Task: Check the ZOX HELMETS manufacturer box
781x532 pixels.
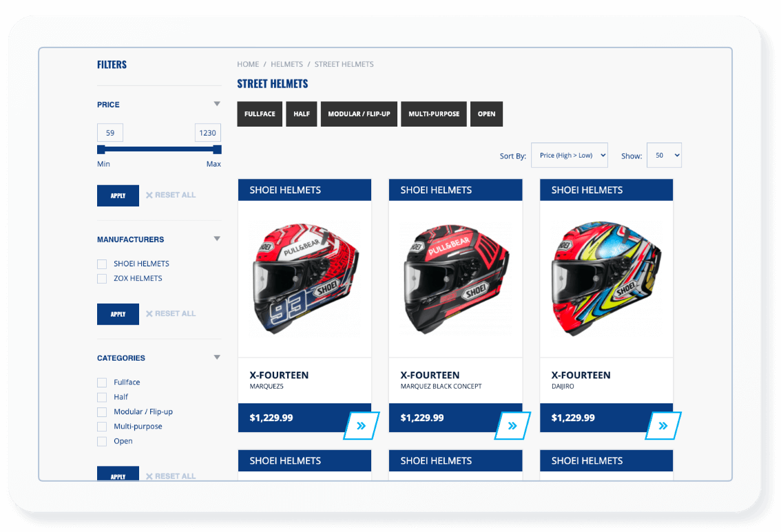Action: tap(102, 279)
